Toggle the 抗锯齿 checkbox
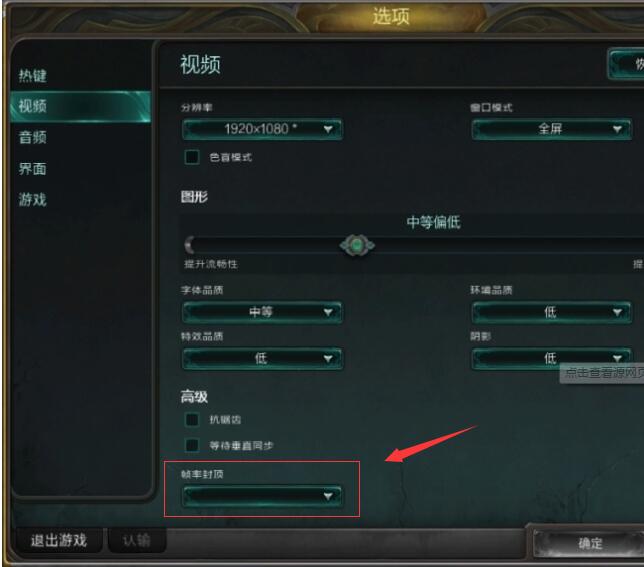Image resolution: width=644 pixels, height=567 pixels. [192, 420]
